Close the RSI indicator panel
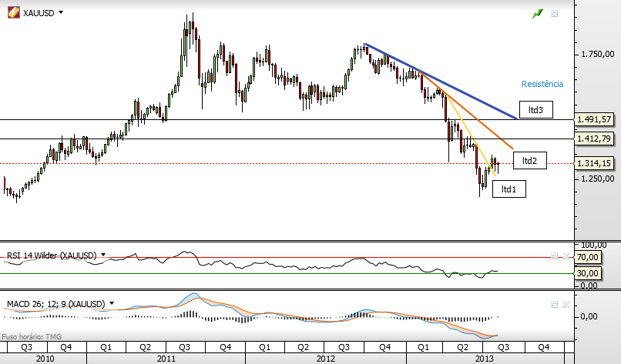Viewport: 621px width, 364px height. pos(566,256)
